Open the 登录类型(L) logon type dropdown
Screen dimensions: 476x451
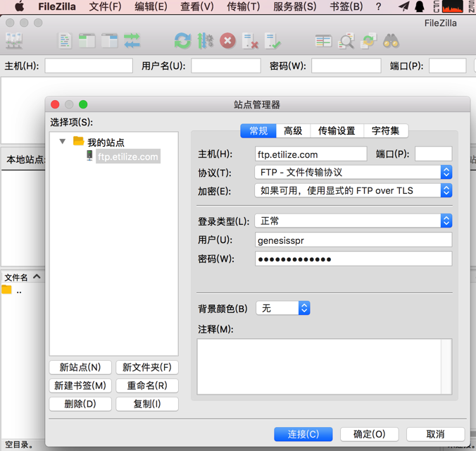(353, 221)
